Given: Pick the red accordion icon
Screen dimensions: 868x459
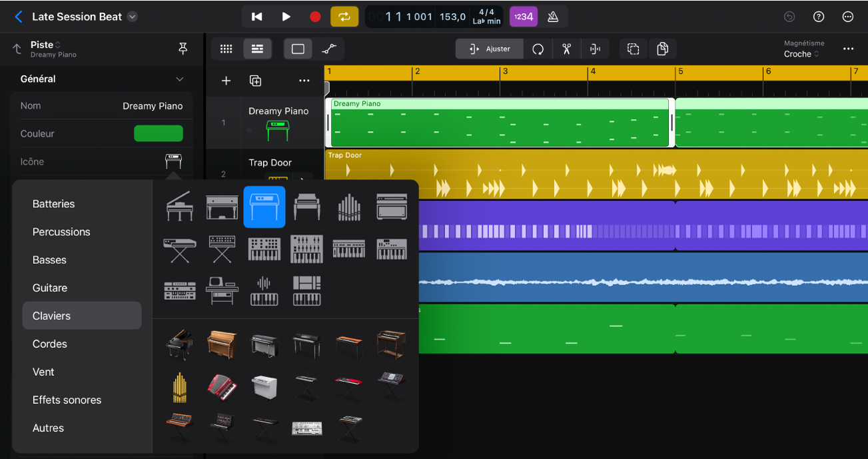Looking at the screenshot, I should click(222, 386).
